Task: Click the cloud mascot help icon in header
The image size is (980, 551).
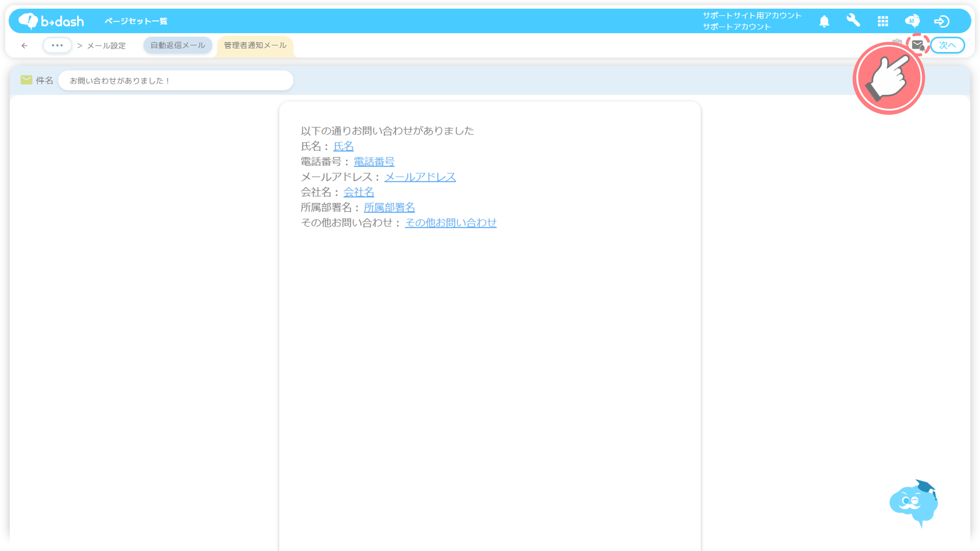Action: click(x=912, y=21)
